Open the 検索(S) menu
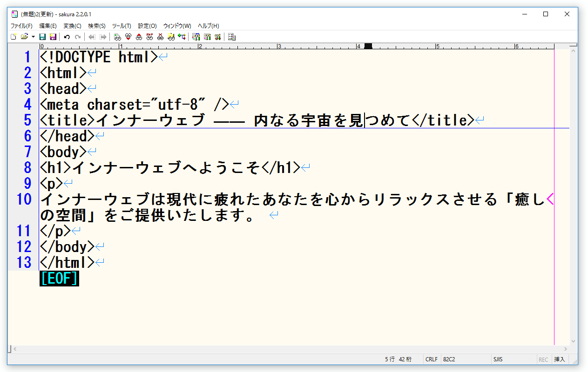588x372 pixels. click(x=97, y=26)
